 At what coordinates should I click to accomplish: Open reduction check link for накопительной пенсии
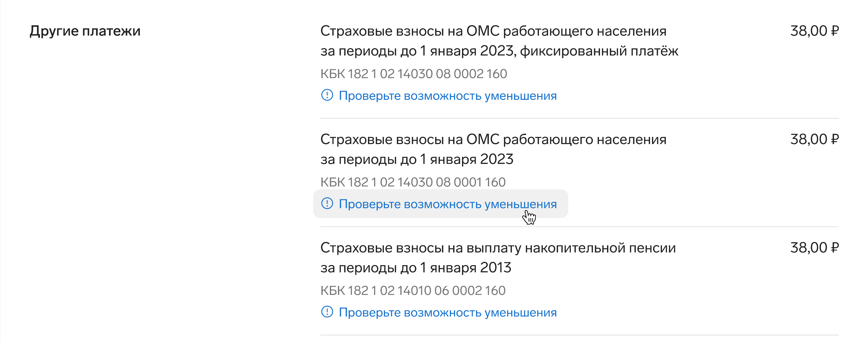448,312
